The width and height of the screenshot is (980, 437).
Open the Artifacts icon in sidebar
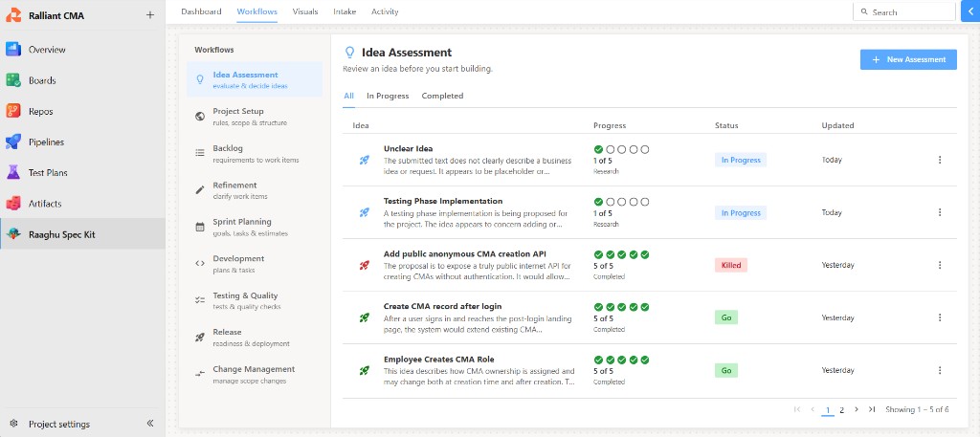tap(13, 204)
